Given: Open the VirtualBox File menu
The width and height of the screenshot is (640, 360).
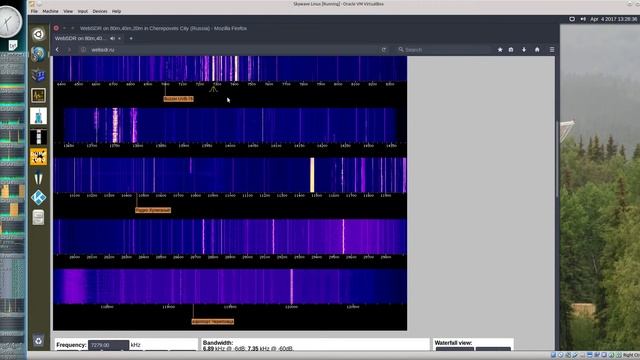Looking at the screenshot, I should 34,11.
